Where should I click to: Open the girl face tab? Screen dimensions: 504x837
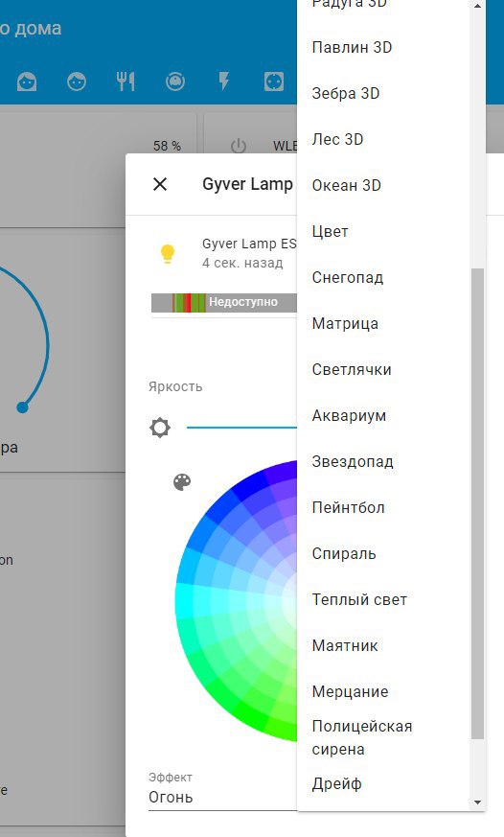tap(27, 81)
